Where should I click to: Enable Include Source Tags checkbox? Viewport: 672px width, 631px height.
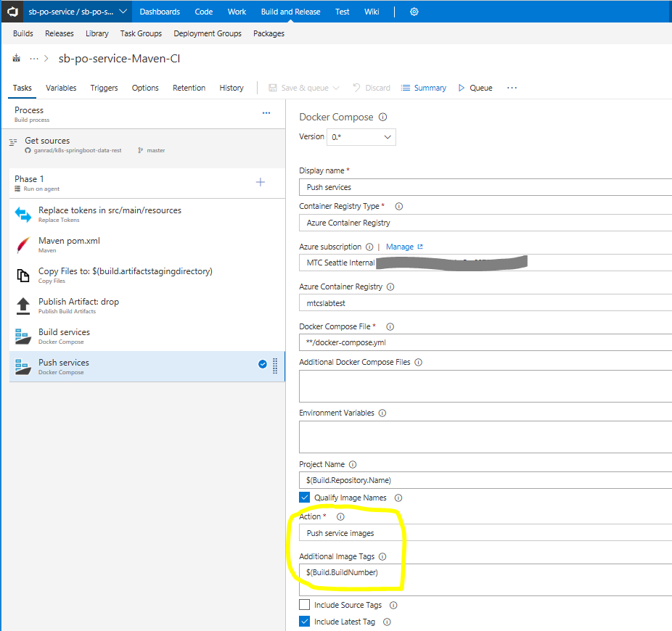(304, 605)
